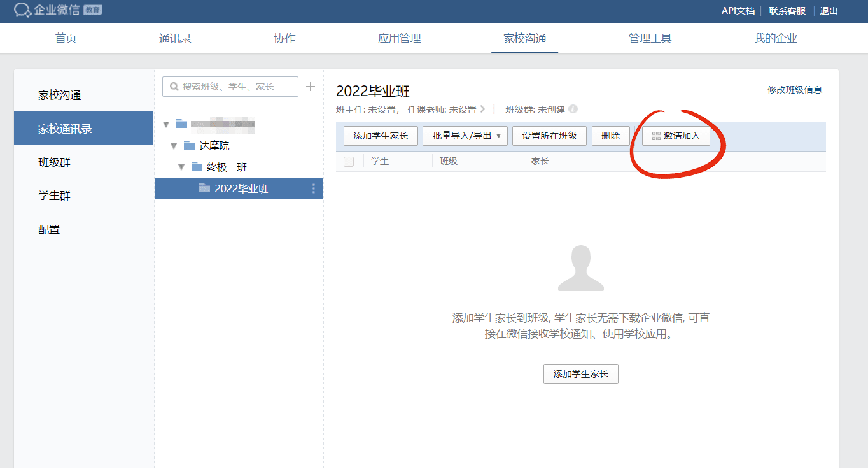Click the 终极一班 folder icon
The height and width of the screenshot is (468, 868).
click(197, 167)
